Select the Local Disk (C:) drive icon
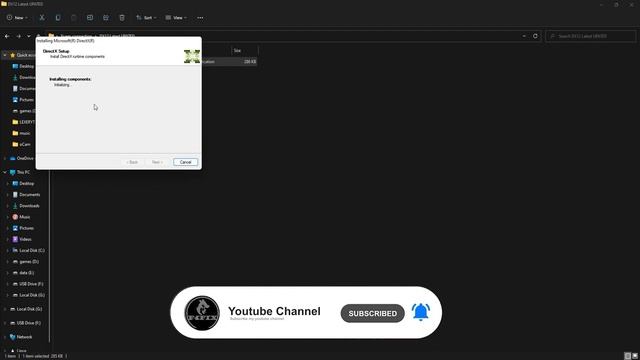 click(15, 250)
